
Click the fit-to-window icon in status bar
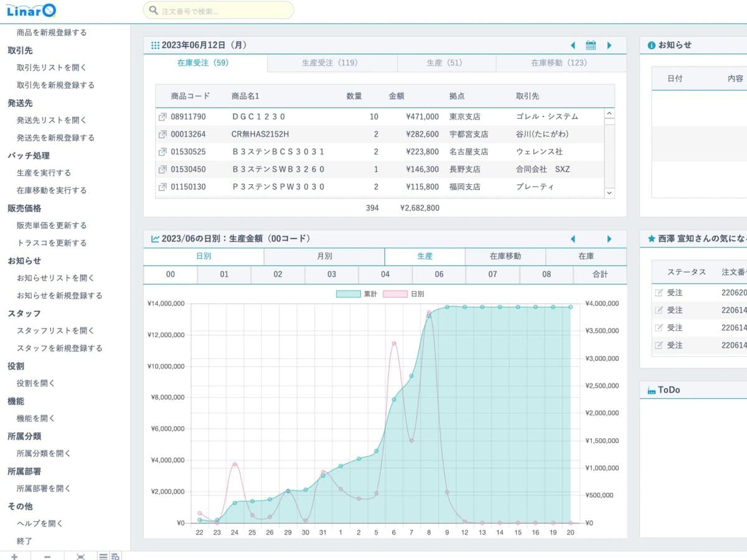(x=80, y=556)
